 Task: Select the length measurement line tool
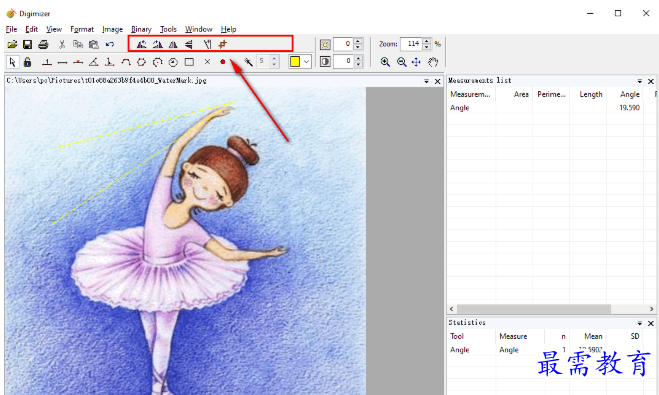[62, 63]
